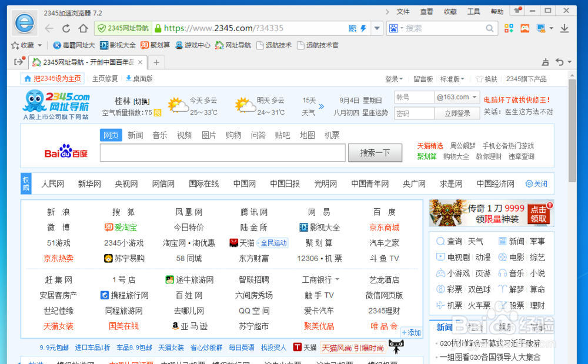
Task: Open the 携程旅行网 link
Action: 125,295
